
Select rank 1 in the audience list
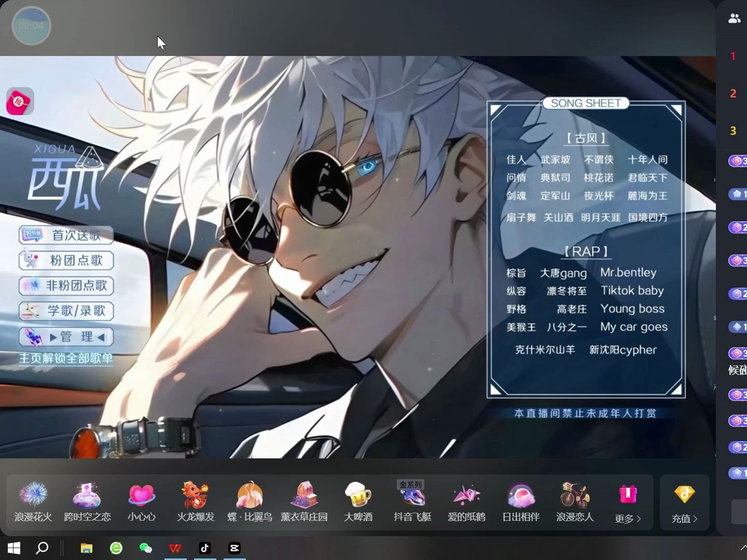pos(732,56)
